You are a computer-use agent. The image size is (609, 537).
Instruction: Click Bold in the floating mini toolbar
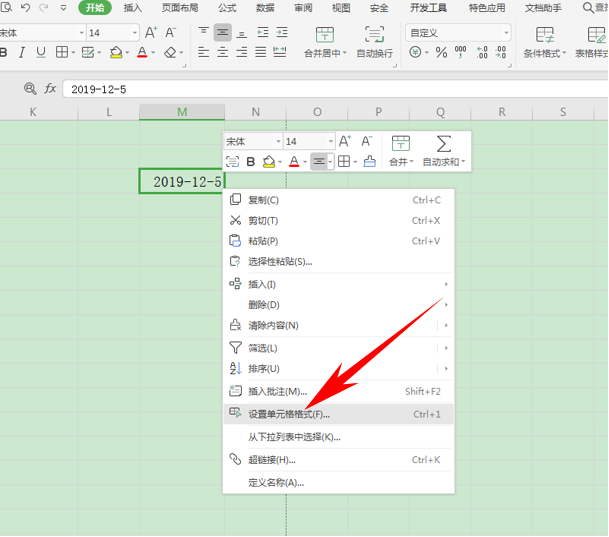(x=251, y=161)
